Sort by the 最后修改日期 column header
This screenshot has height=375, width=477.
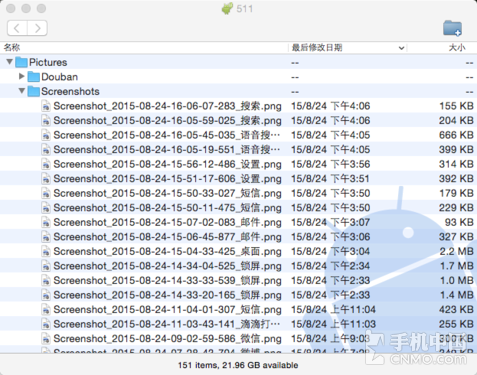pyautogui.click(x=317, y=48)
